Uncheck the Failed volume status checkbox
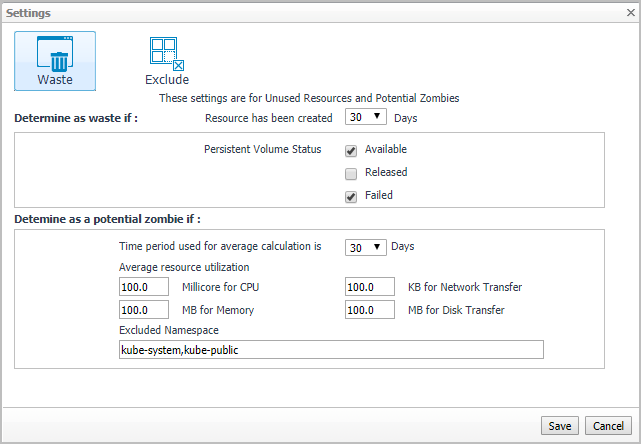 coord(351,196)
